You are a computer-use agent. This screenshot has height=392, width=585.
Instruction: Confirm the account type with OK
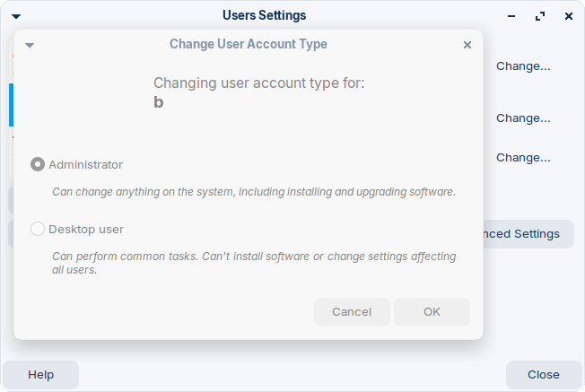click(x=432, y=312)
